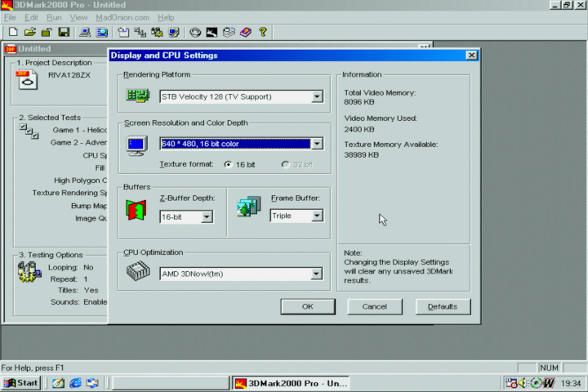Screen dimensions: 588x392
Task: Click 8096 KB total video memory value
Action: (x=359, y=102)
